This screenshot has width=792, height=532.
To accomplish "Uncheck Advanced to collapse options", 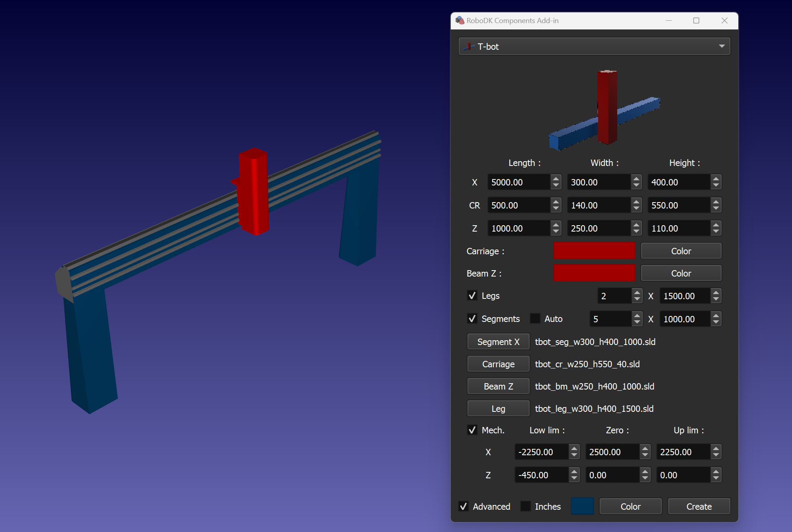I will pyautogui.click(x=463, y=507).
